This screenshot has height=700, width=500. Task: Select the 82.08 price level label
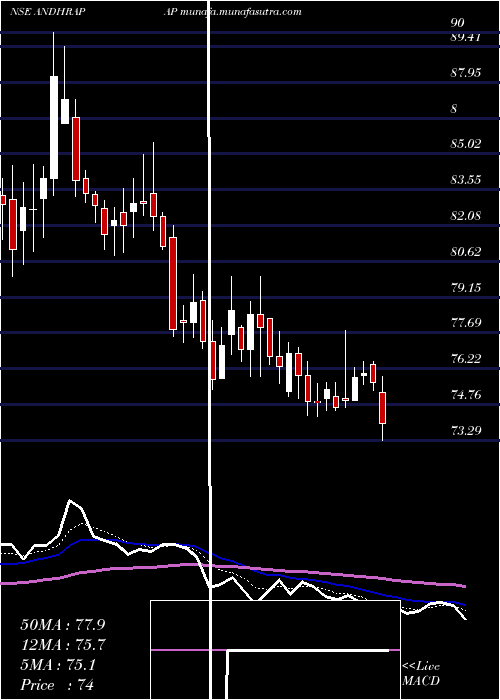[x=466, y=215]
